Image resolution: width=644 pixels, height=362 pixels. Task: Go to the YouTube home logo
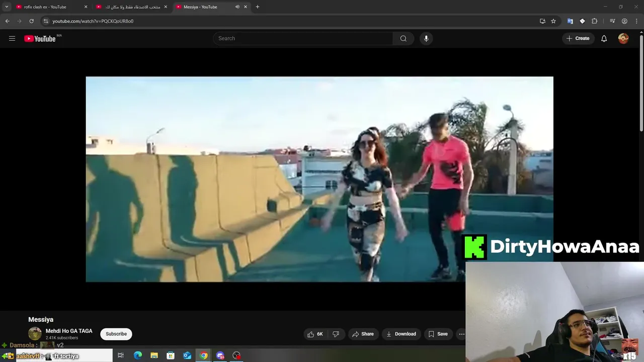tap(40, 39)
